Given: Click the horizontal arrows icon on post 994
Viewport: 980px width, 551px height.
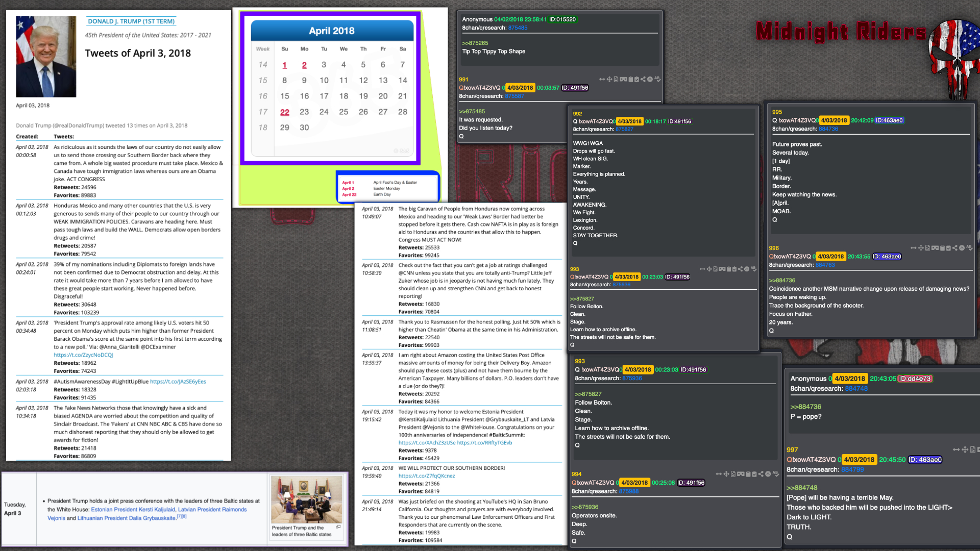Looking at the screenshot, I should [719, 474].
